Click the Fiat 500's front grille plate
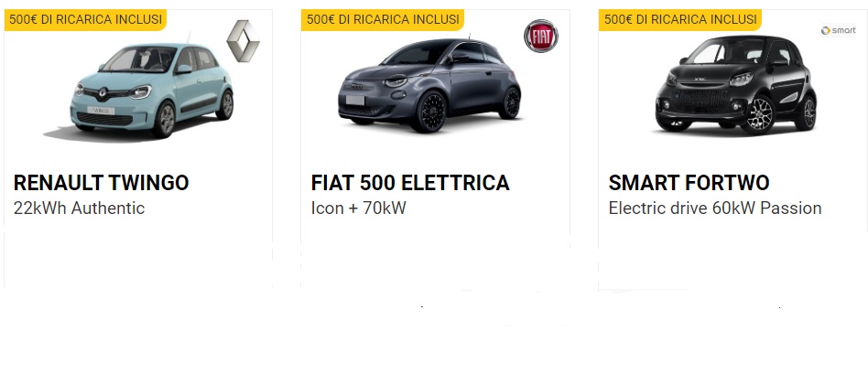The image size is (868, 374). point(355,101)
